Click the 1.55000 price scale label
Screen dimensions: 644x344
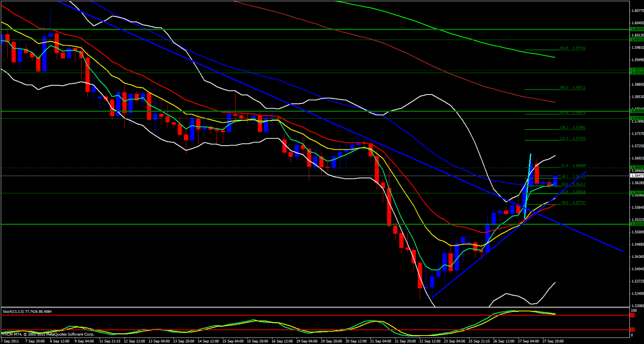point(637,232)
